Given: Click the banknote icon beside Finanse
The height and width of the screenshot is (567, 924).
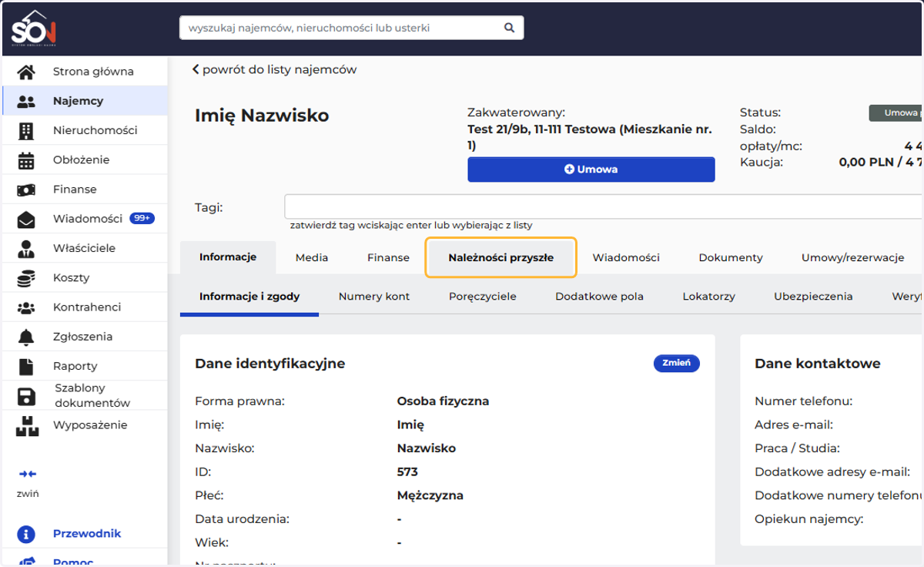Looking at the screenshot, I should 26,190.
